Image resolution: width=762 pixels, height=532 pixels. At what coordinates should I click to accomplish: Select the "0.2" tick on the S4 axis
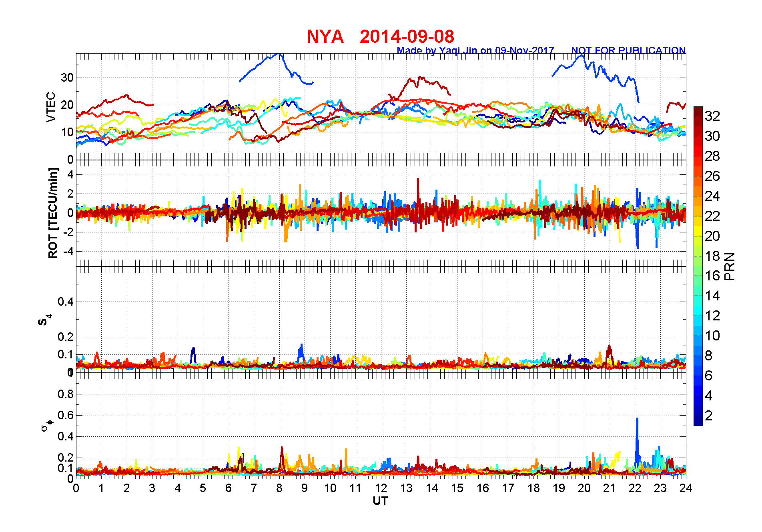[66, 337]
